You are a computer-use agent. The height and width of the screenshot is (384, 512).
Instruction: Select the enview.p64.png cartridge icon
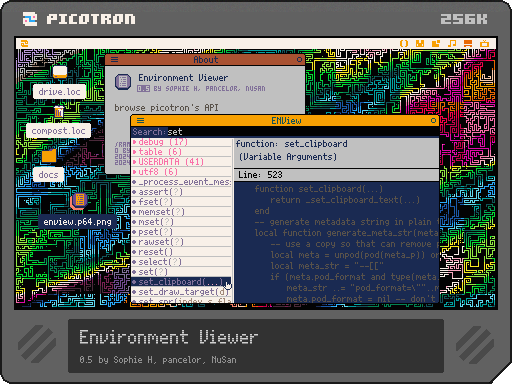(79, 201)
